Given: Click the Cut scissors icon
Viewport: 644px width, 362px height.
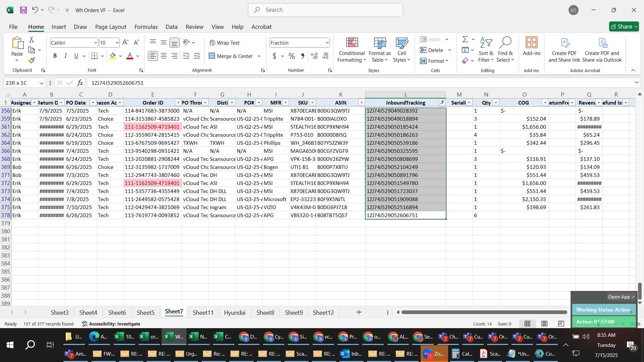Looking at the screenshot, I should tap(32, 40).
